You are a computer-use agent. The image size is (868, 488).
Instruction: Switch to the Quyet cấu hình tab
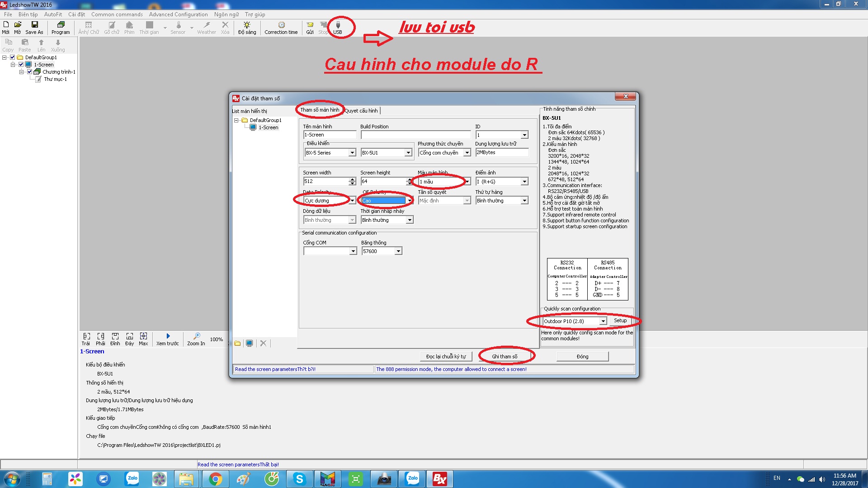(x=362, y=111)
